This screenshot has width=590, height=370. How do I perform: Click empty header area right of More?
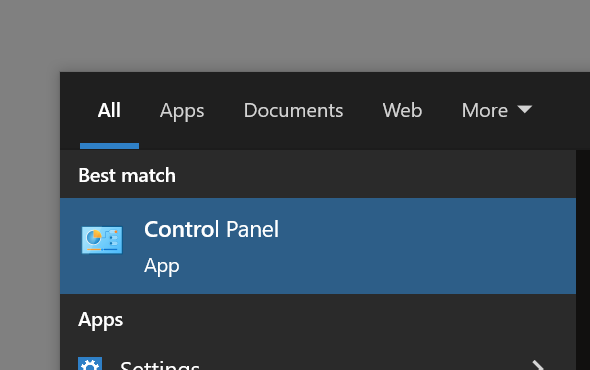[563, 110]
